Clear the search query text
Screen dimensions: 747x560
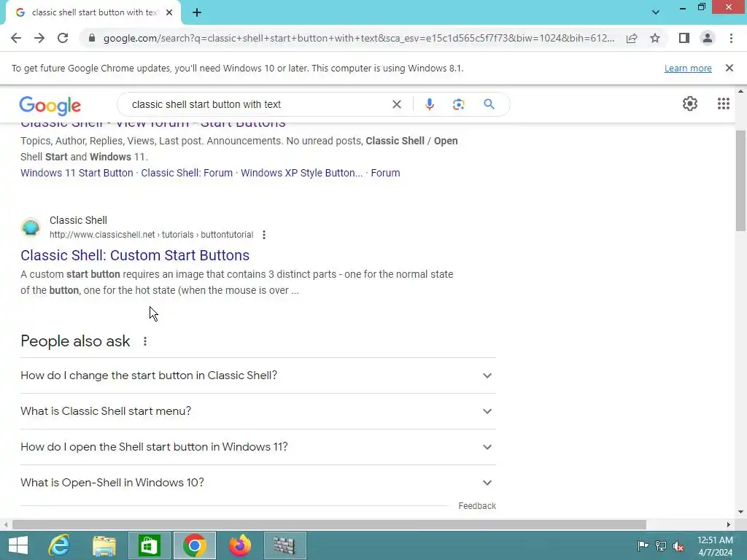coord(396,104)
